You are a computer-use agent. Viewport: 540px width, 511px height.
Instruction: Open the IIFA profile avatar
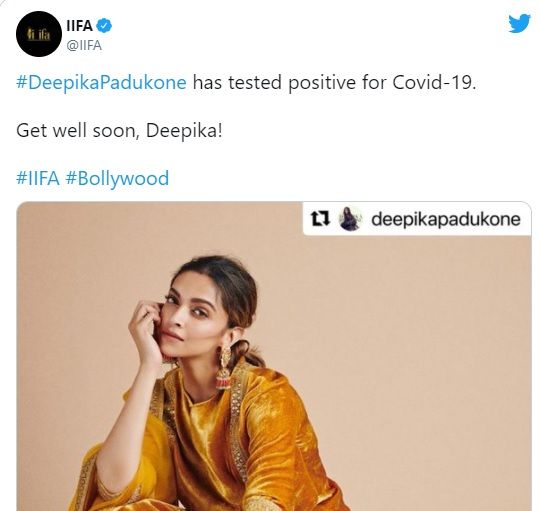pyautogui.click(x=39, y=34)
